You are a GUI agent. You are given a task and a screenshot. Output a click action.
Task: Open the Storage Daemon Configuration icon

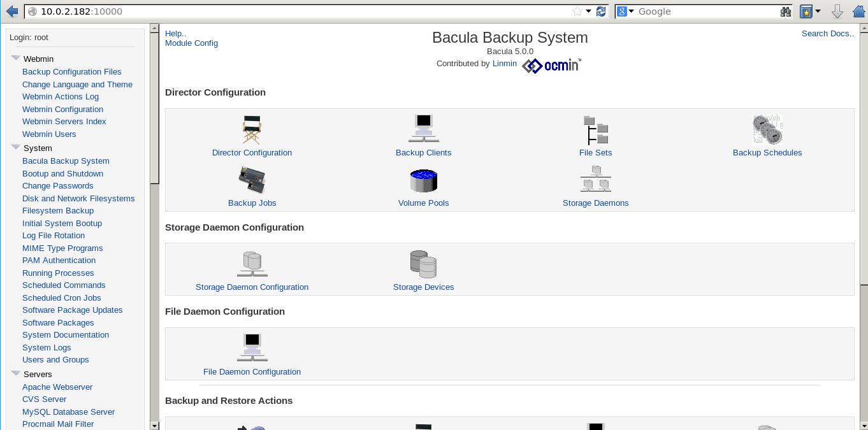point(252,264)
